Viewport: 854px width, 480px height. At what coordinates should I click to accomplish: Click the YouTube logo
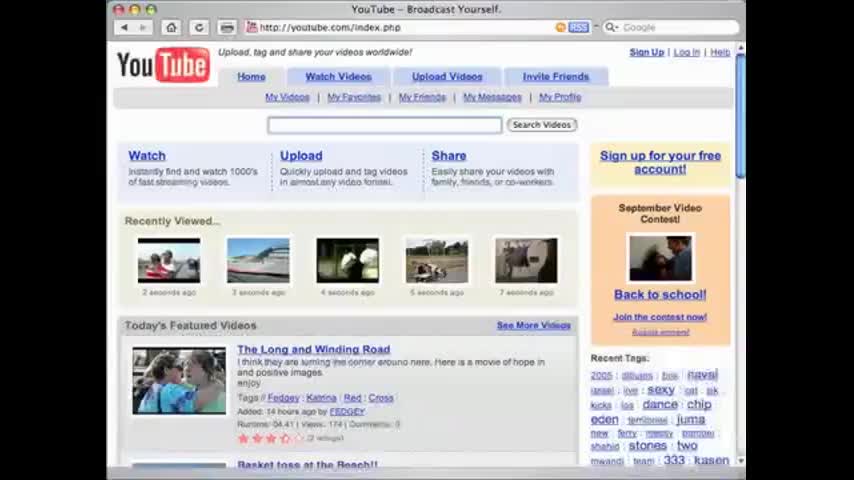coord(163,65)
